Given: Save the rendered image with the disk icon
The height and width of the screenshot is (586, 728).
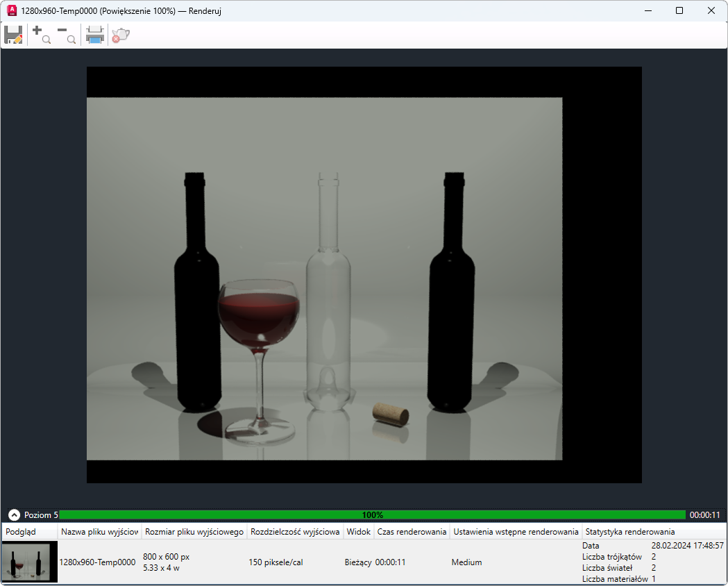Looking at the screenshot, I should coord(13,35).
